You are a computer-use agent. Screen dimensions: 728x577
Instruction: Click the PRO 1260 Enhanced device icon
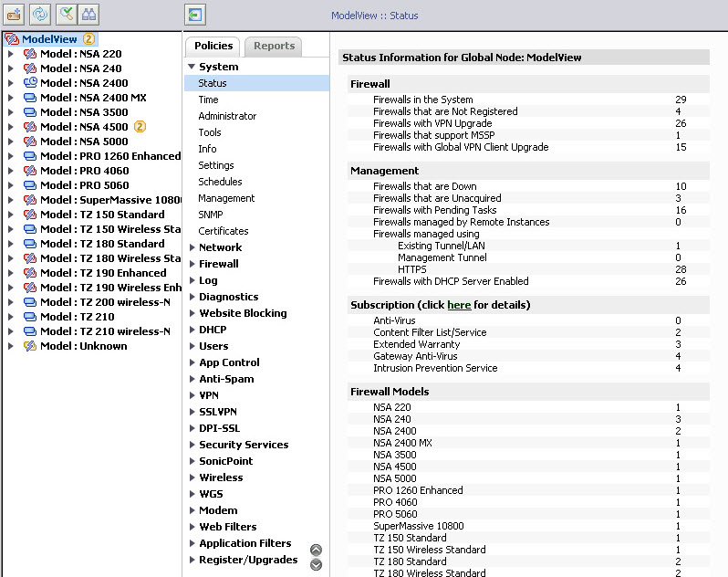click(30, 155)
